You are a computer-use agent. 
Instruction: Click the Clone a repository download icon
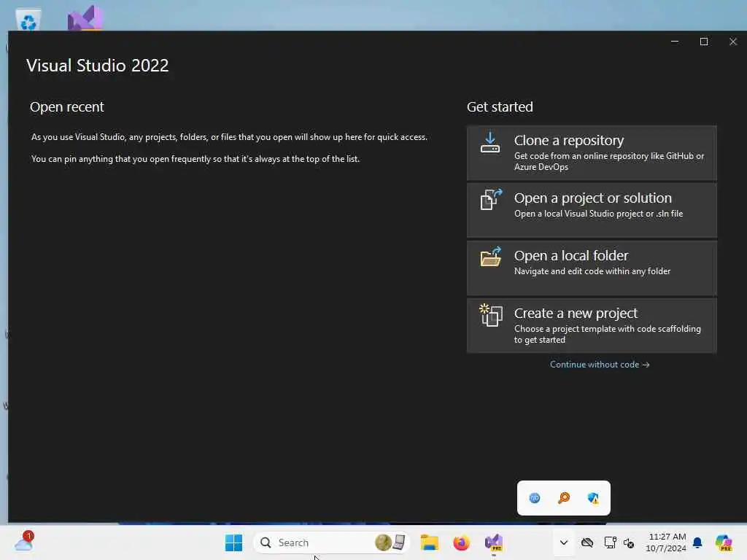point(489,142)
